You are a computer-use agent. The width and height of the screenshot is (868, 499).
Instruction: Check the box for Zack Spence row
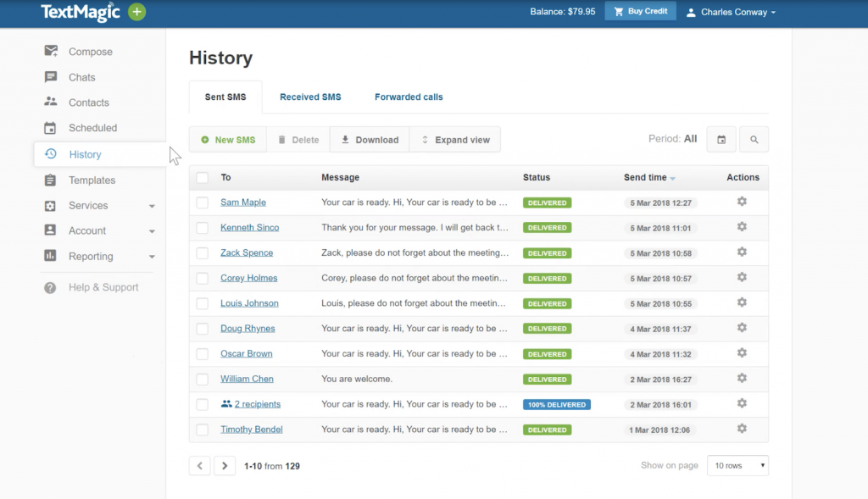pyautogui.click(x=203, y=252)
